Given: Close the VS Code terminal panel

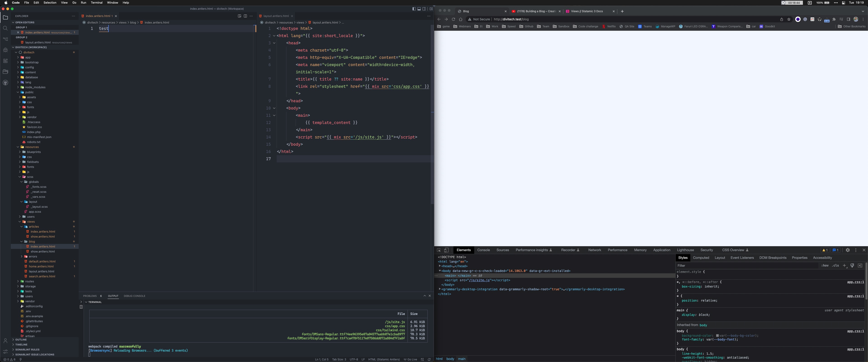Looking at the screenshot, I should coord(430,296).
